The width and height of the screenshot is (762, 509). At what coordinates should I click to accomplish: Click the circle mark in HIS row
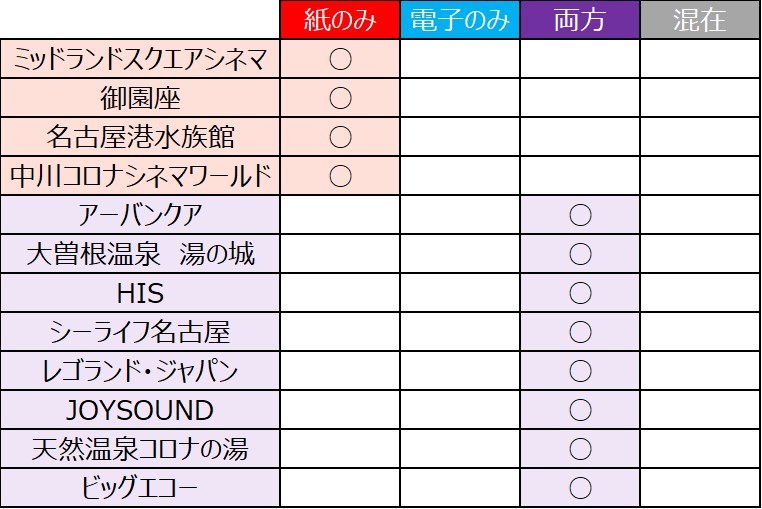(x=580, y=293)
